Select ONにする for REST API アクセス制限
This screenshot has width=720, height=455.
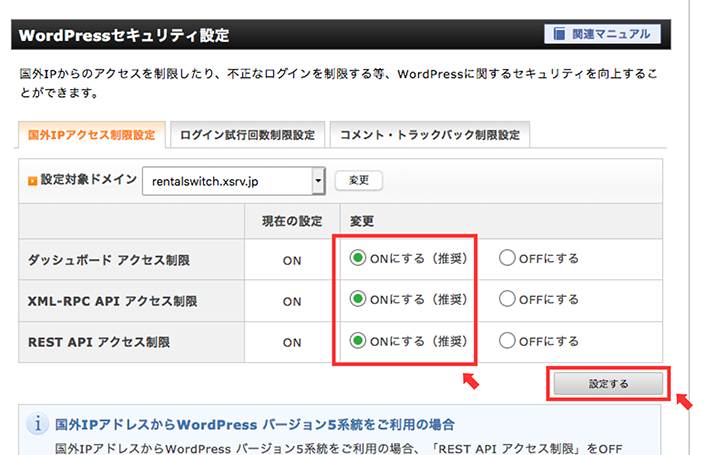(x=357, y=341)
